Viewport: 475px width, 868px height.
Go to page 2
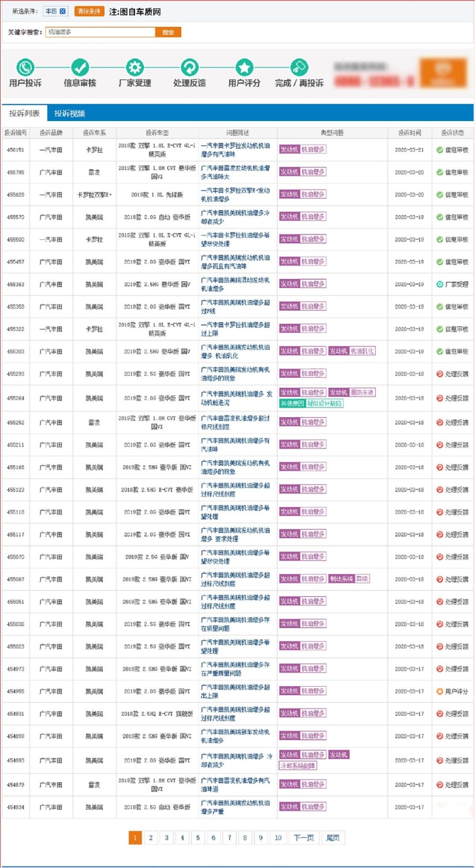coord(151,838)
